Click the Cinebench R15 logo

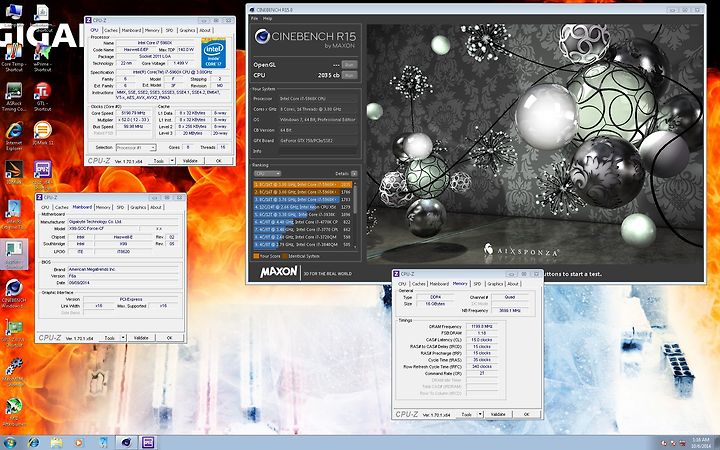[305, 38]
